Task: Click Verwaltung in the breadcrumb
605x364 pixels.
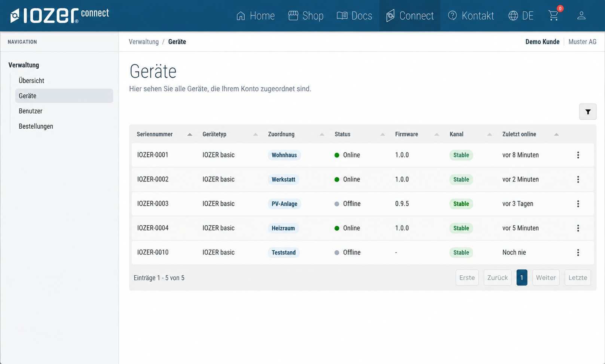Action: pos(144,42)
